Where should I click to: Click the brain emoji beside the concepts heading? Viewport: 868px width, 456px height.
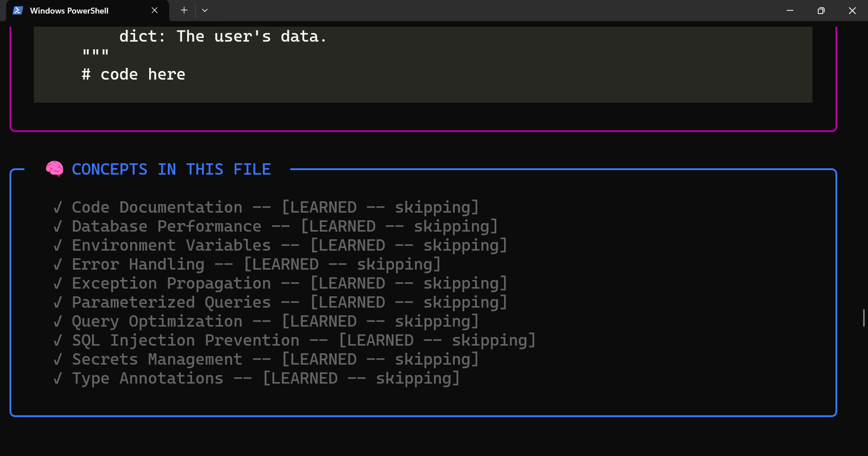pyautogui.click(x=55, y=169)
